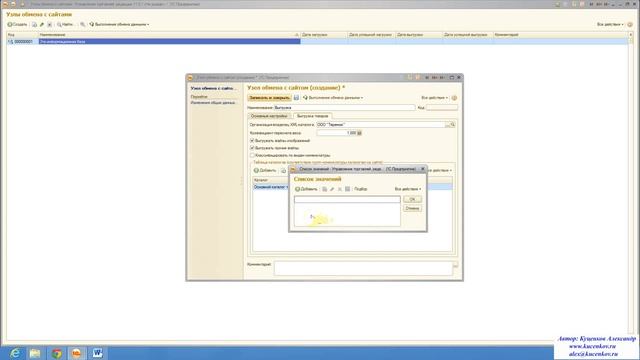Screen dimensions: 640x360
Task: Close the Список значений dialog
Action: coord(422,169)
